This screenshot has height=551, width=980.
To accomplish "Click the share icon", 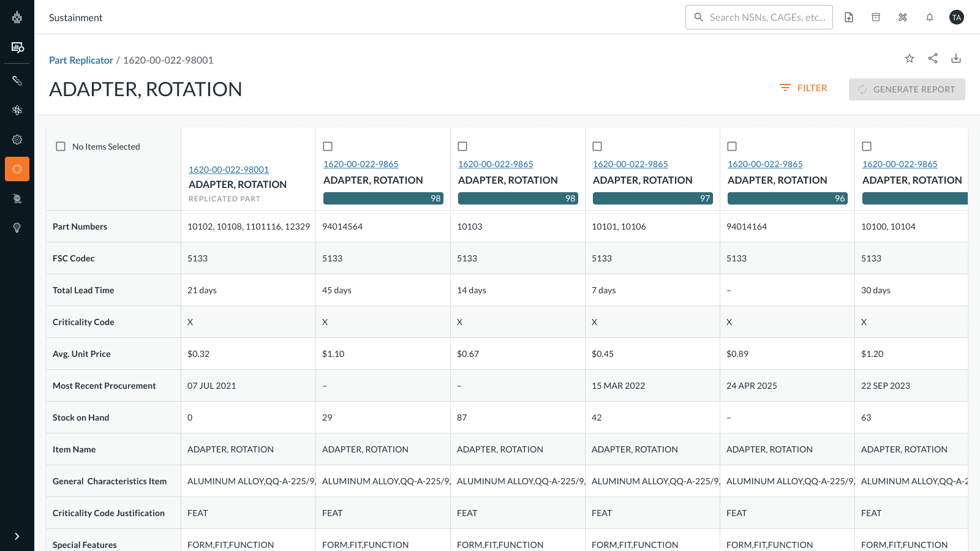I will [x=933, y=58].
